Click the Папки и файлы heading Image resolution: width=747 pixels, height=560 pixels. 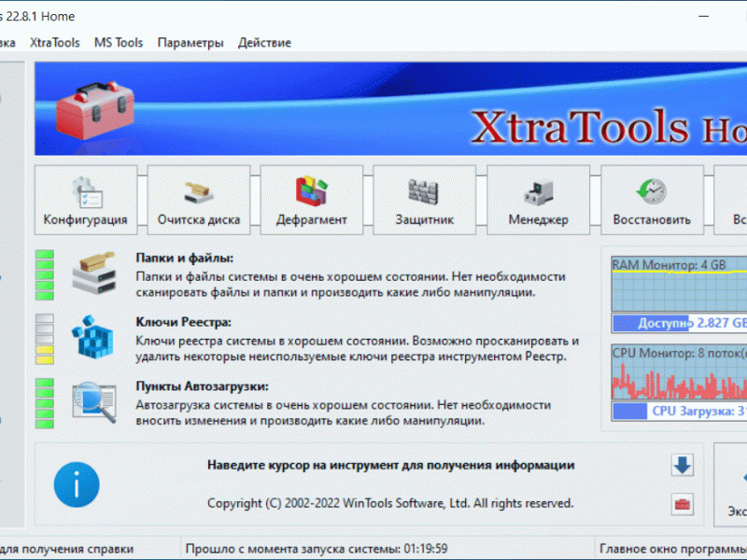tap(185, 259)
